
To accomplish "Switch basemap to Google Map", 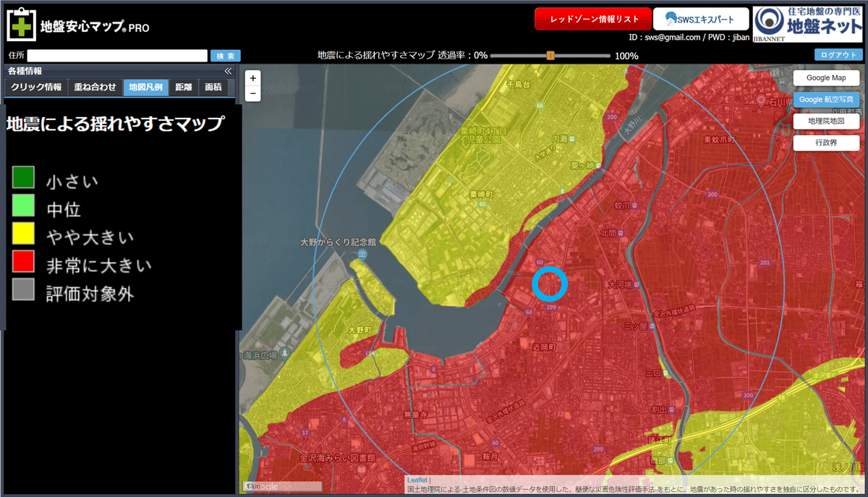I will 826,77.
